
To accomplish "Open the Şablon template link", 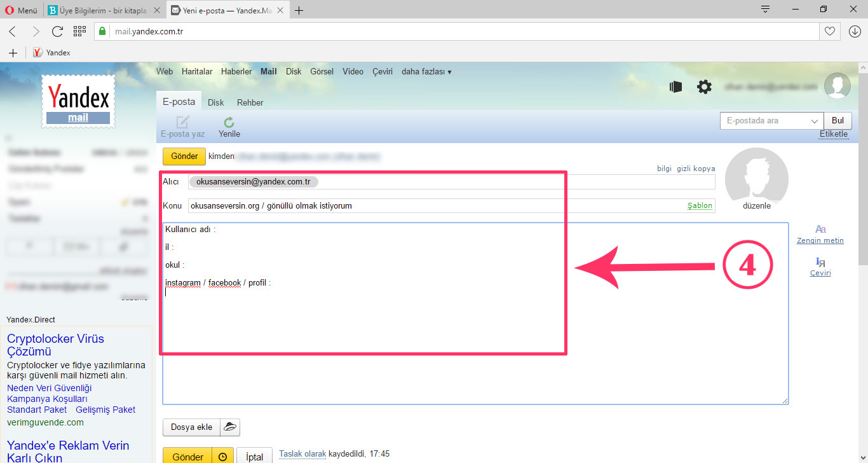I will (x=700, y=206).
